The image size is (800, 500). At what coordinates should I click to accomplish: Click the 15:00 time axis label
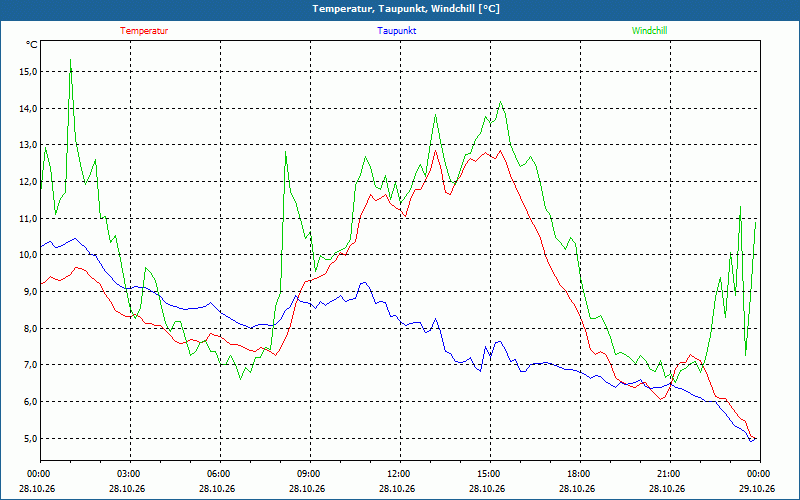coord(490,474)
